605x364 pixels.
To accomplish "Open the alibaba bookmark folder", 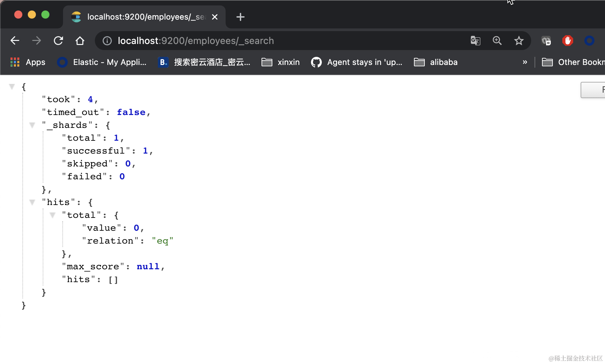I will pyautogui.click(x=436, y=62).
